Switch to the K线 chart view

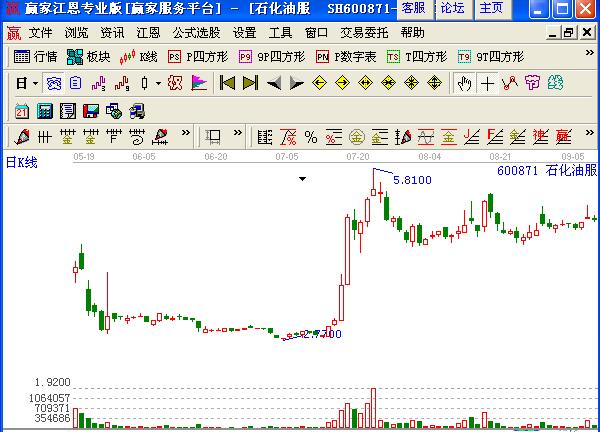point(139,57)
